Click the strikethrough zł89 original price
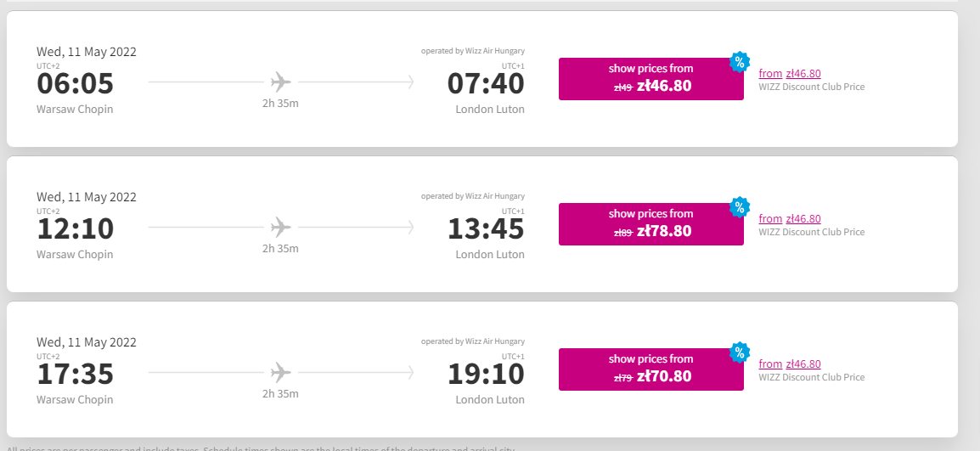This screenshot has width=980, height=451. click(x=623, y=233)
